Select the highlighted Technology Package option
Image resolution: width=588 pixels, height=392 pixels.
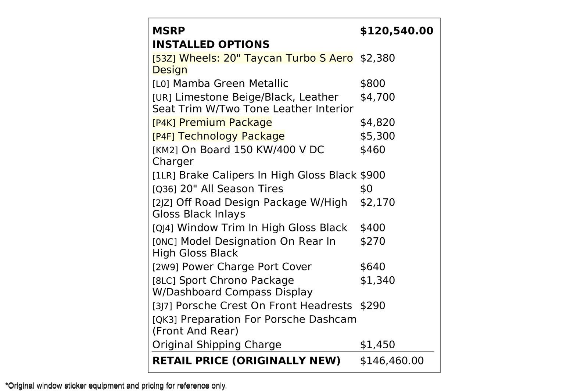pyautogui.click(x=219, y=136)
